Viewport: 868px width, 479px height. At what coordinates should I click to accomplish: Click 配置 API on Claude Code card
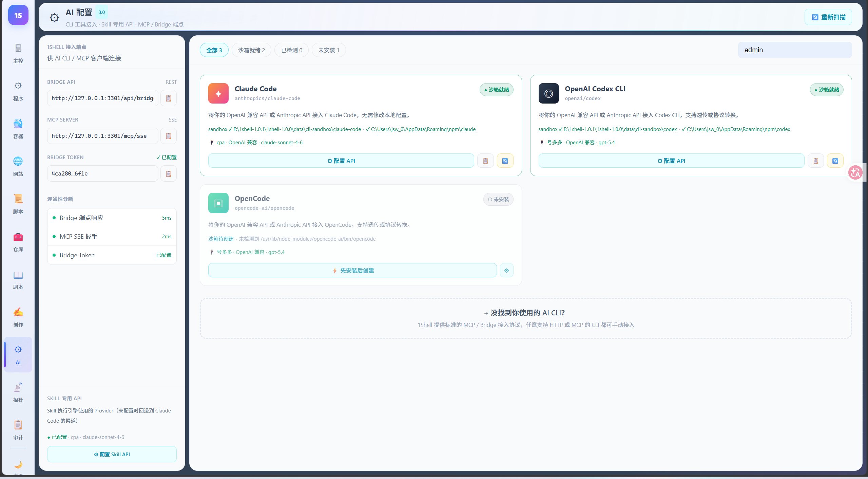coord(341,161)
